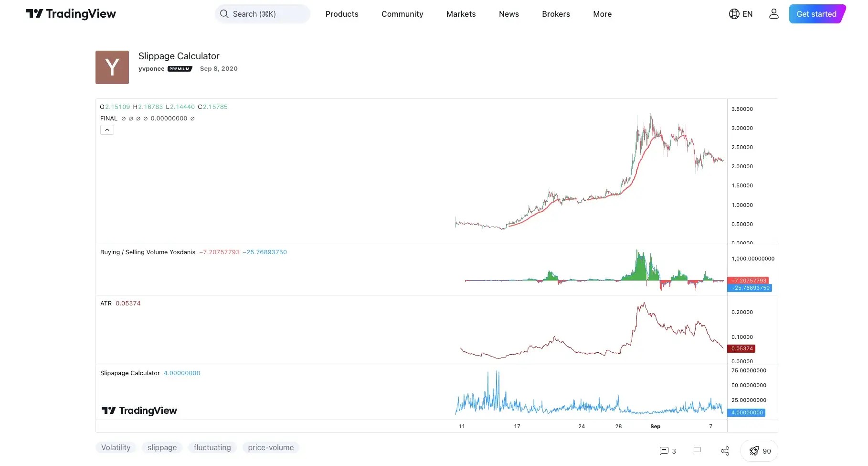Open the More menu
868x466 pixels.
tap(602, 14)
